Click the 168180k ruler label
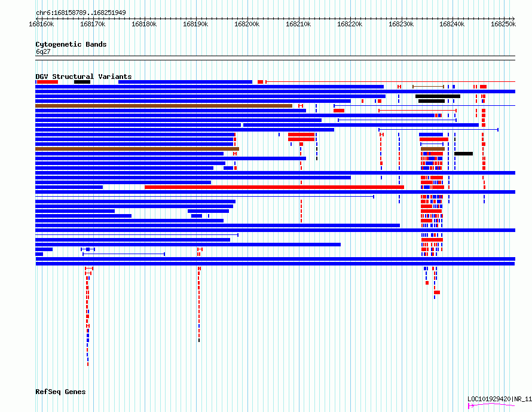This screenshot has height=412, width=532. (x=144, y=24)
